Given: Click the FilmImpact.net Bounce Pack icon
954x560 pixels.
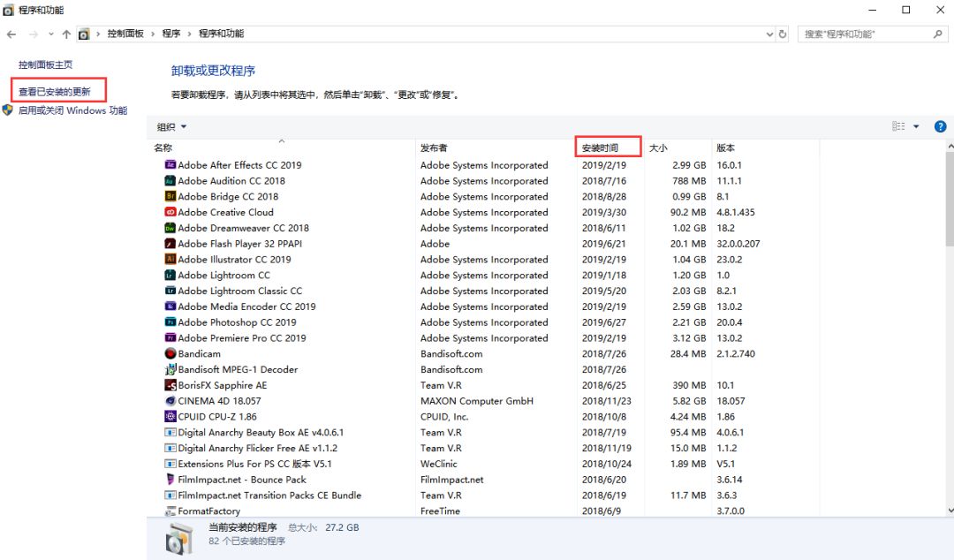Looking at the screenshot, I should pyautogui.click(x=170, y=480).
